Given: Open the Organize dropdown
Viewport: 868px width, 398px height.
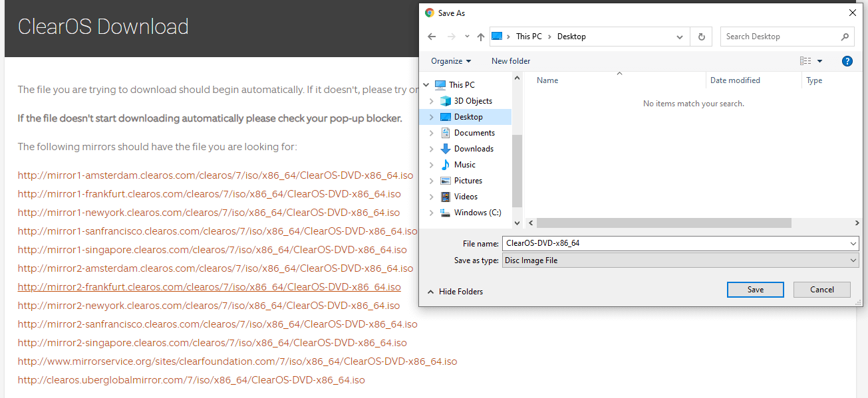Looking at the screenshot, I should [450, 60].
